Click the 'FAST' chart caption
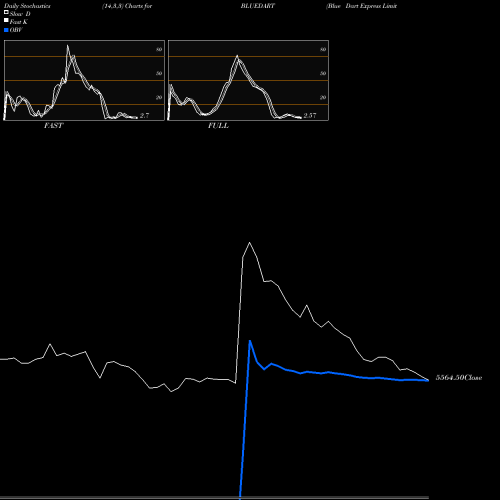Screen dimensions: 500x500 point(53,126)
